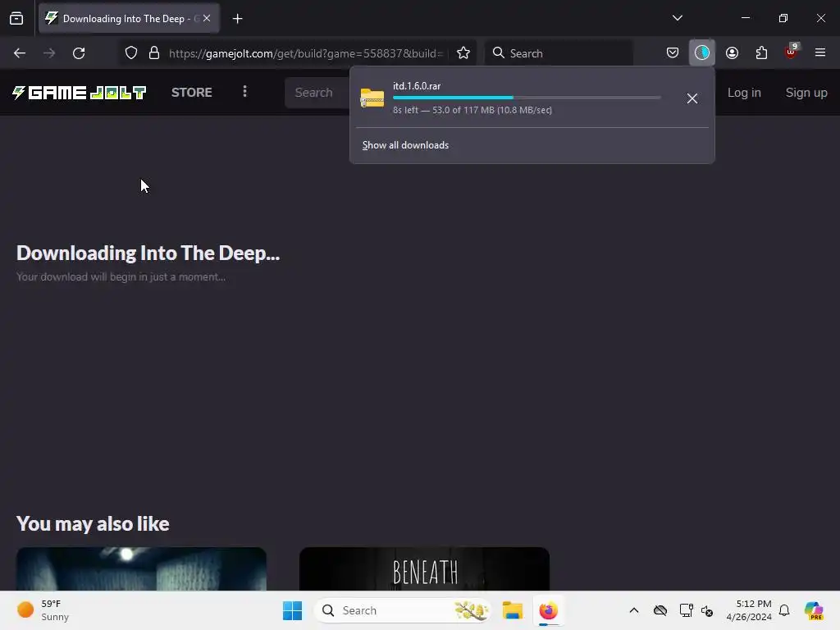Select the gamejolt.com address bar URL
Screen dimensions: 840x630
306,53
